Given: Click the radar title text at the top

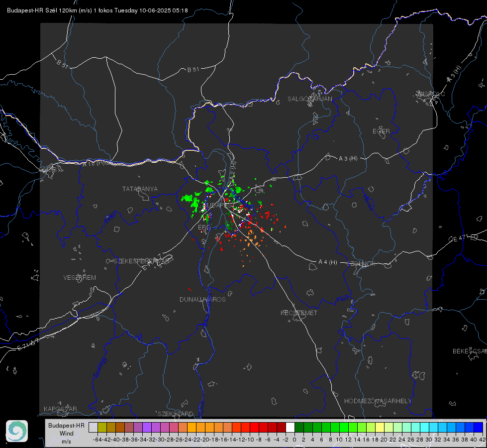Looking at the screenshot, I should pyautogui.click(x=97, y=10).
